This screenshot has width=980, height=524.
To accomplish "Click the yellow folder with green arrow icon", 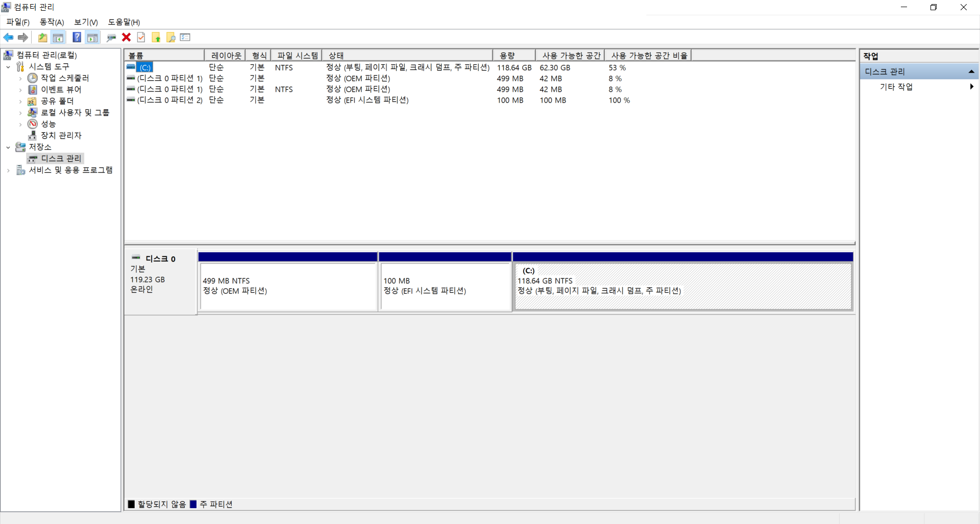I will [156, 37].
